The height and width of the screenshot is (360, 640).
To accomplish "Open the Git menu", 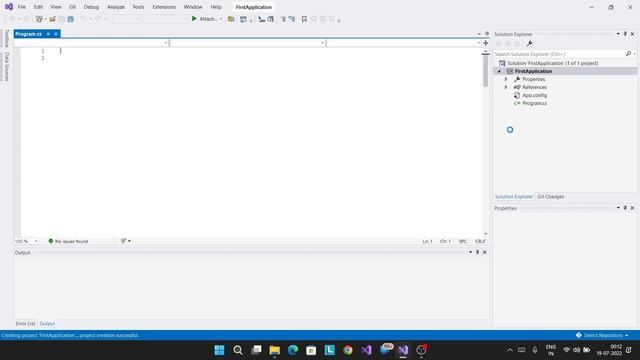I will click(72, 7).
